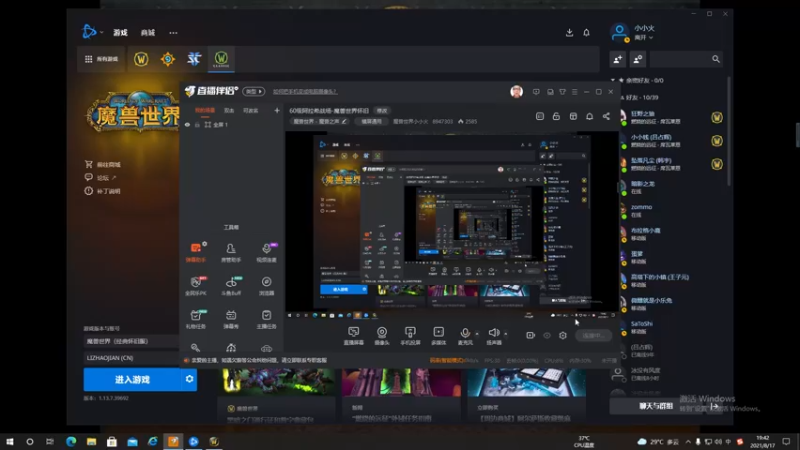The image size is (800, 450).
Task: Open help hyperlink in streaming app title bar
Action: click(x=305, y=92)
